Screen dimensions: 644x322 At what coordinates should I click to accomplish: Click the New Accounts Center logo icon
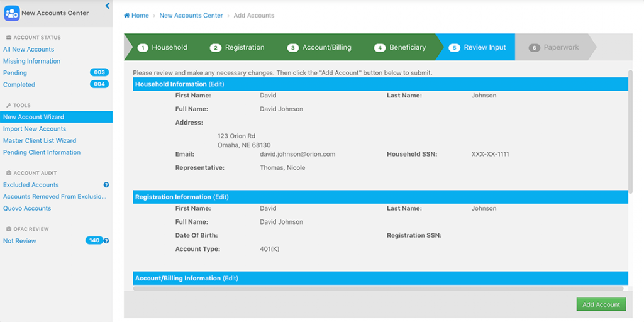point(11,13)
